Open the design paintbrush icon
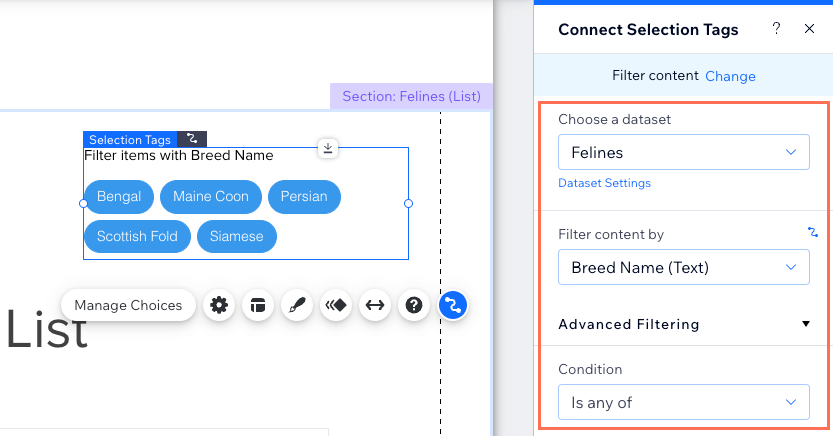This screenshot has width=833, height=436. (x=297, y=305)
